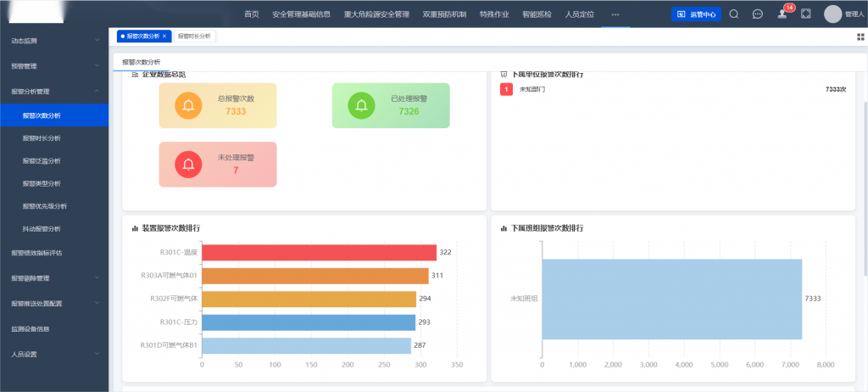This screenshot has width=868, height=392.
Task: Click the grid layout icon on tab bar
Action: click(861, 36)
